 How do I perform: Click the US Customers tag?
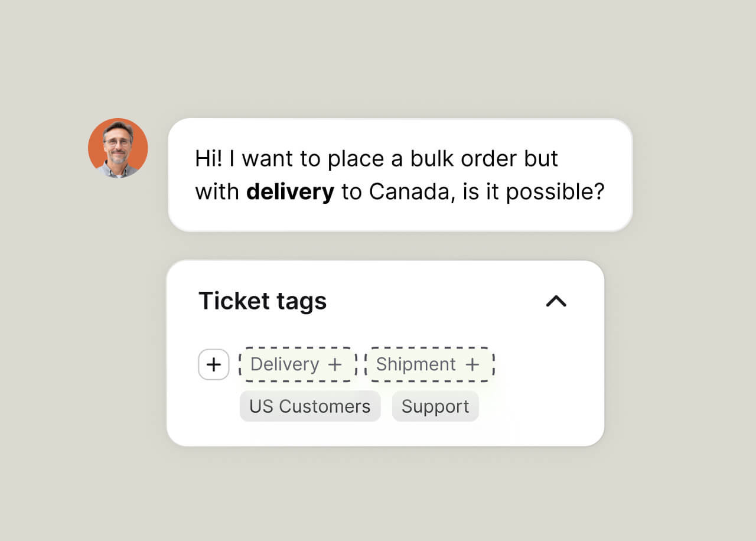click(x=309, y=406)
